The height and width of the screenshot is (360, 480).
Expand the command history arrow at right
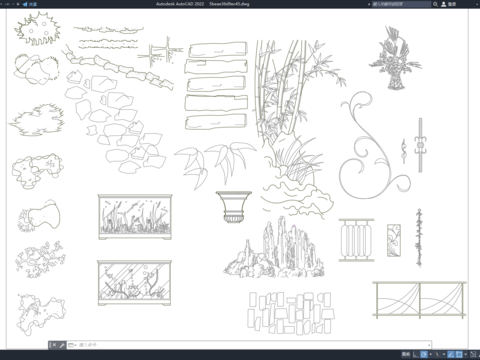click(429, 345)
